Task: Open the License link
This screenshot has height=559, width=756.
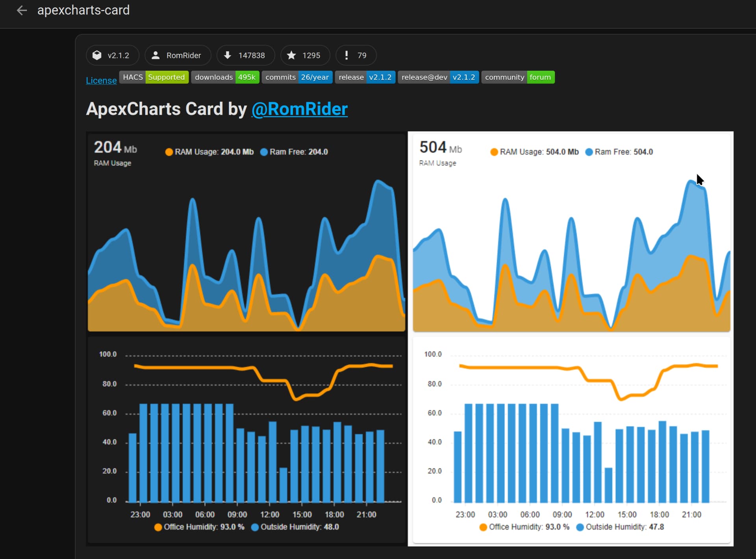Action: (x=101, y=80)
